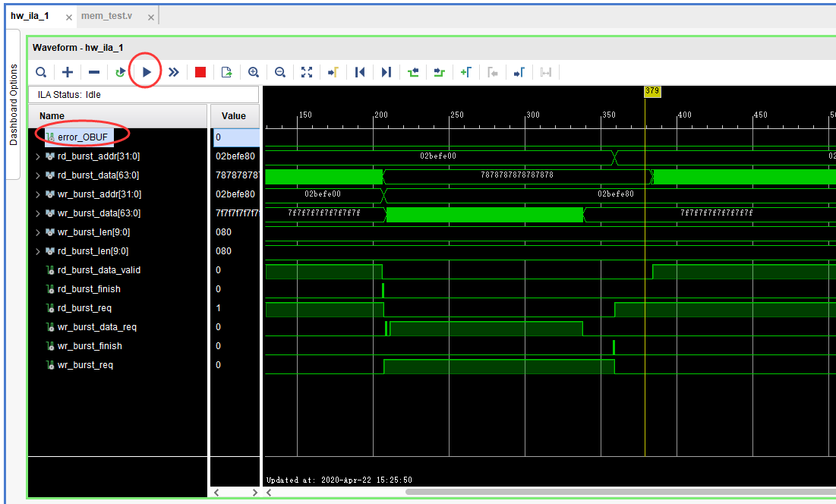Click the add probes plus icon
This screenshot has height=504, width=836.
coord(68,72)
